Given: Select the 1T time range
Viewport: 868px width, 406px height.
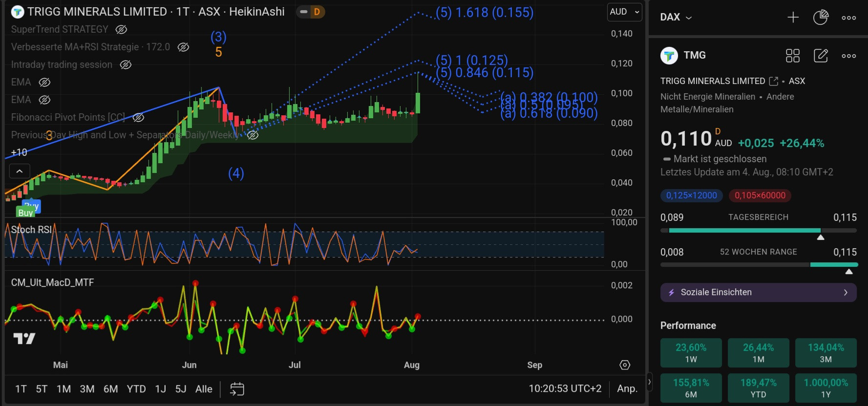Looking at the screenshot, I should pos(21,389).
